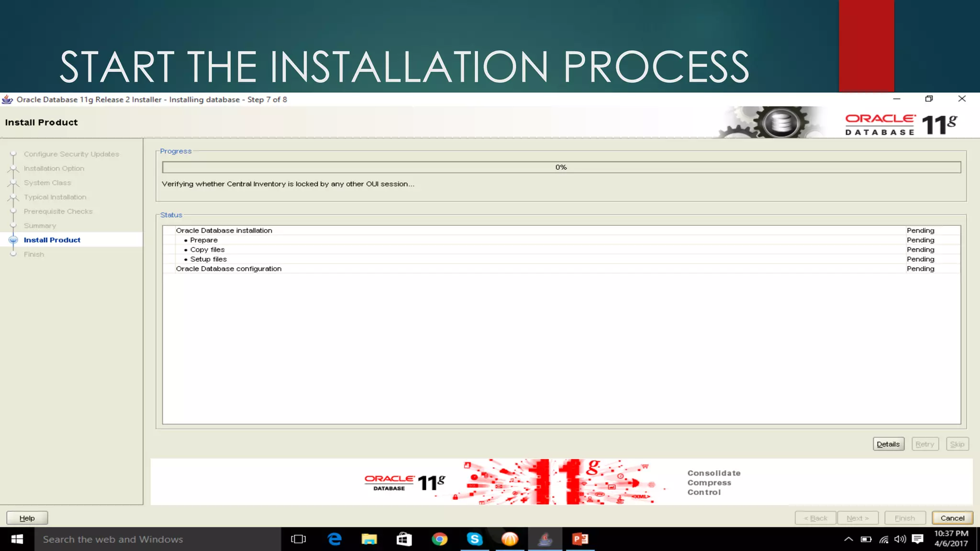Check the battery status icon

coord(866,540)
